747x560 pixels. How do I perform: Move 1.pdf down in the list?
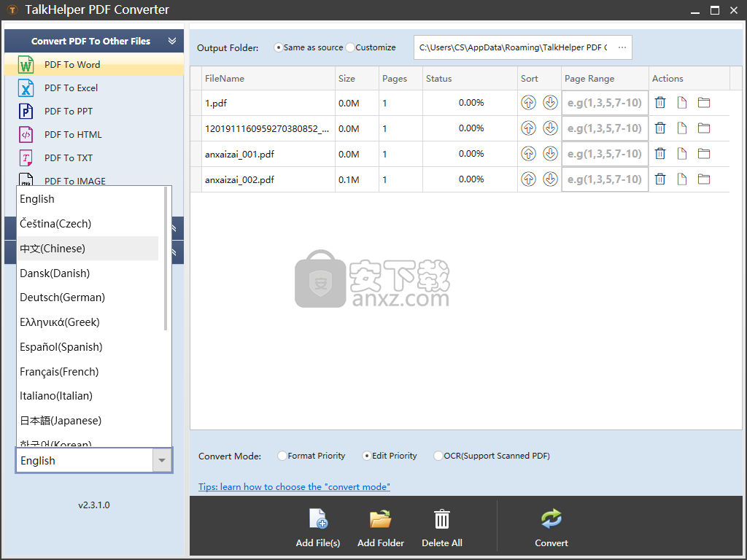point(550,102)
